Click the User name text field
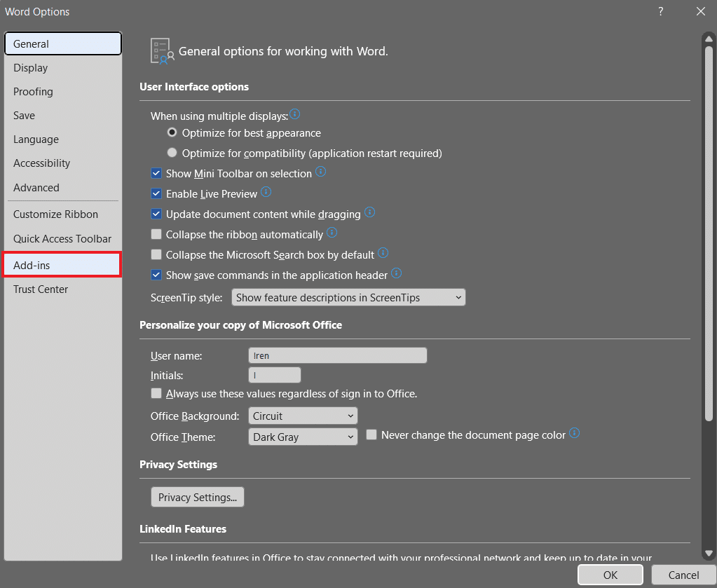The height and width of the screenshot is (588, 717). (x=337, y=356)
